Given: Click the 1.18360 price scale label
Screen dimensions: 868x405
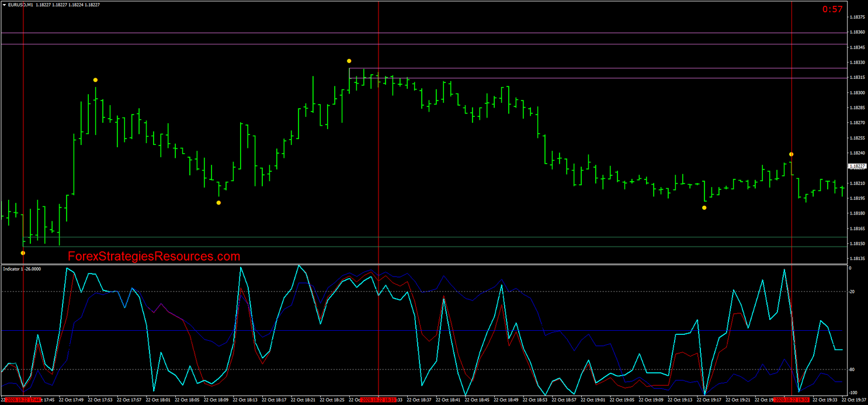Looking at the screenshot, I should click(x=857, y=32).
